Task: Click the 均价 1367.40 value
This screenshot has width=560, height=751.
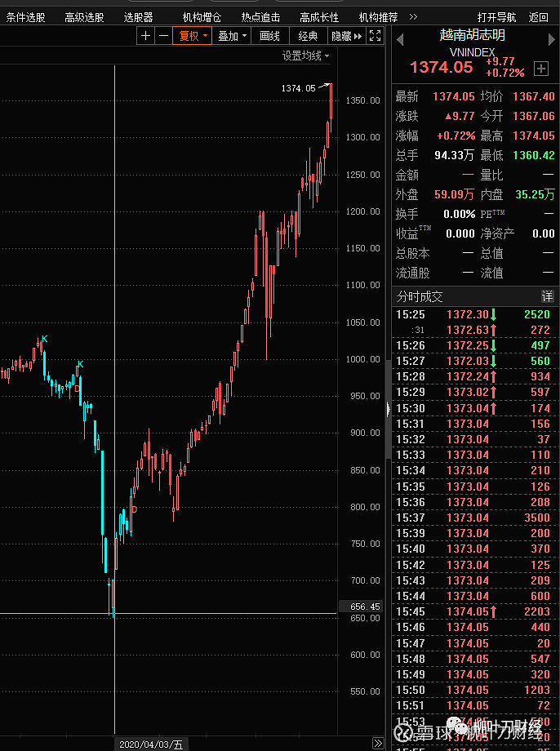Action: tap(533, 96)
